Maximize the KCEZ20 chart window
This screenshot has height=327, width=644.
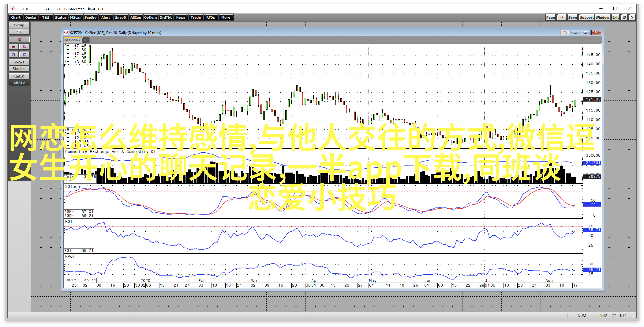point(586,32)
